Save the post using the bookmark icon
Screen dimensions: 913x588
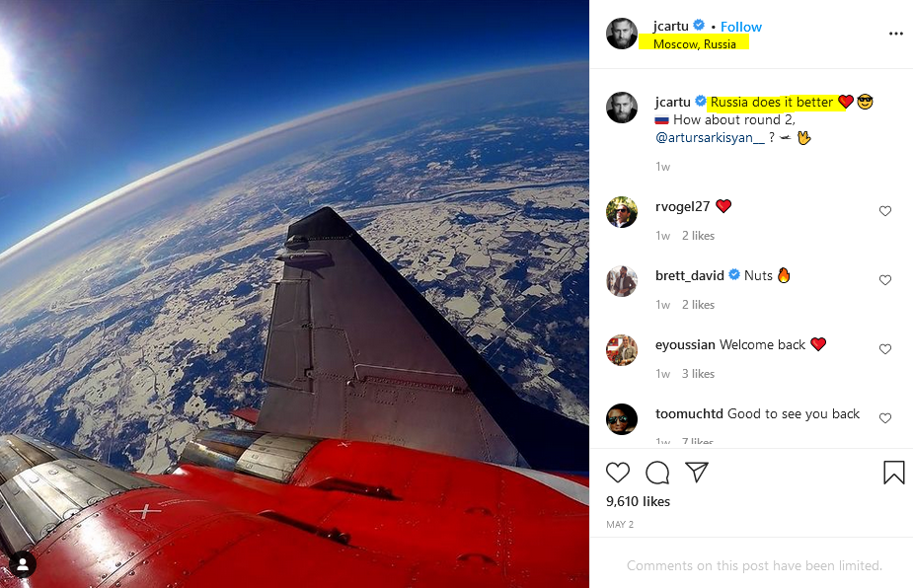[x=893, y=472]
